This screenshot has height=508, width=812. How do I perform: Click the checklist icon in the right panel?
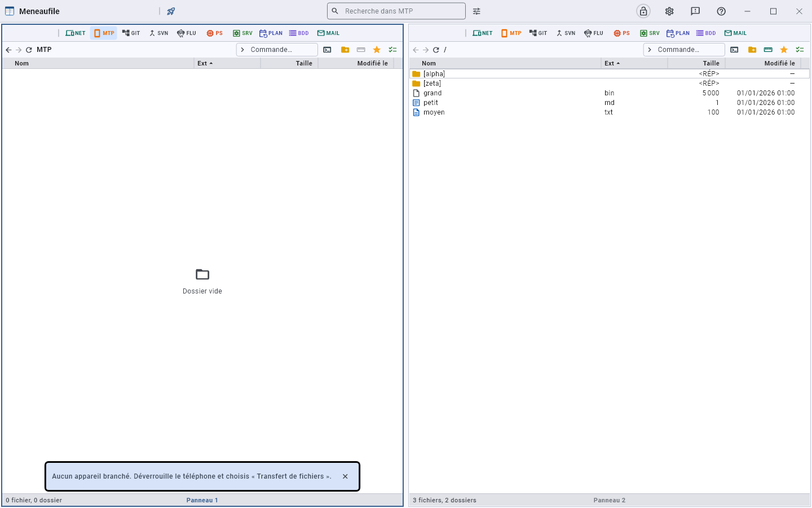[800, 50]
